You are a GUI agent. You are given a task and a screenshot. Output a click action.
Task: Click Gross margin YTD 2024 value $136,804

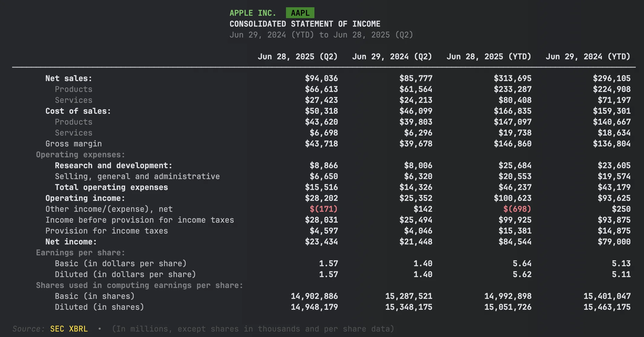[612, 144]
